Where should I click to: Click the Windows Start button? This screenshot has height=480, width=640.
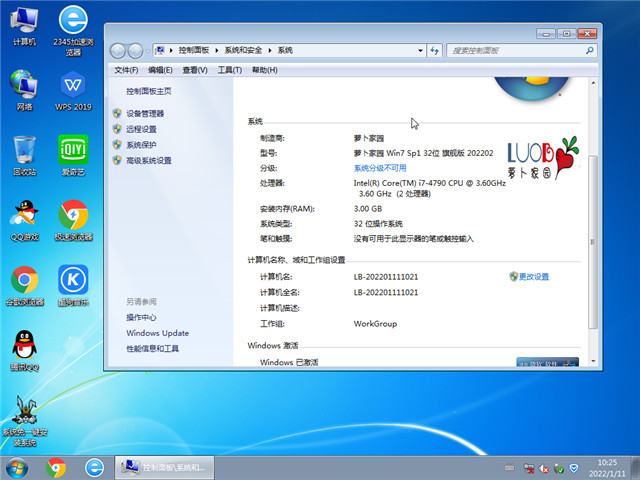click(17, 468)
